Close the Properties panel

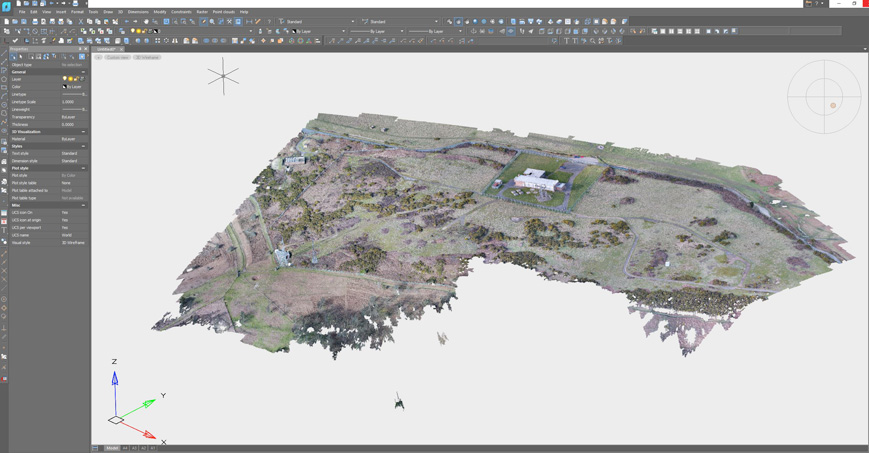pyautogui.click(x=86, y=49)
